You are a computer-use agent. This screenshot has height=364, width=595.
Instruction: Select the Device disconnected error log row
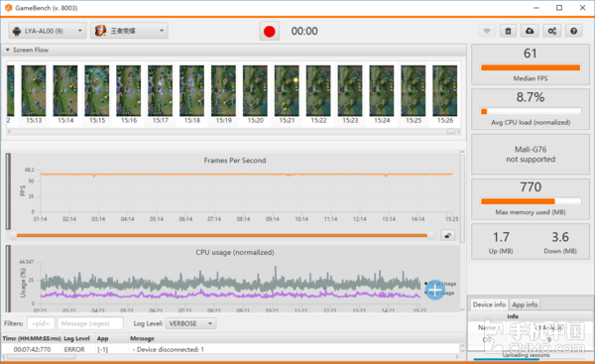[x=231, y=349]
